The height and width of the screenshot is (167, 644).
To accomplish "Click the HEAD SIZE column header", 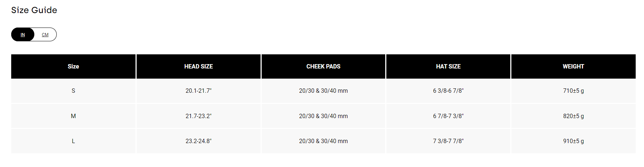I will click(198, 66).
